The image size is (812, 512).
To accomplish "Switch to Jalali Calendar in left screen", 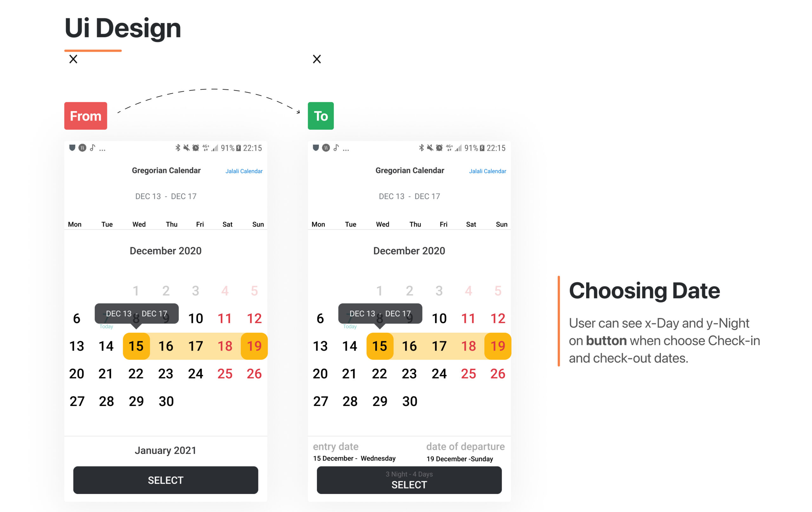I will point(244,171).
